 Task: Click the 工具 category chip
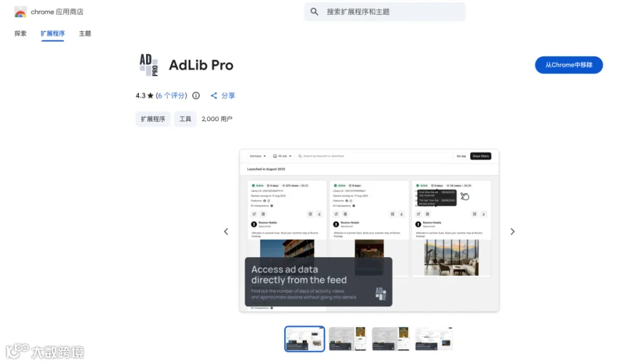click(x=185, y=119)
